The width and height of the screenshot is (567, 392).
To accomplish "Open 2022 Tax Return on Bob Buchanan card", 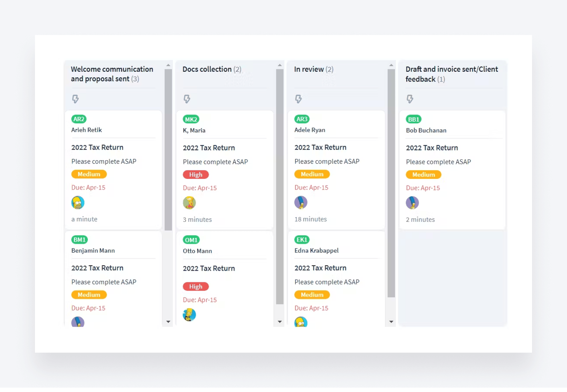I will pos(432,148).
